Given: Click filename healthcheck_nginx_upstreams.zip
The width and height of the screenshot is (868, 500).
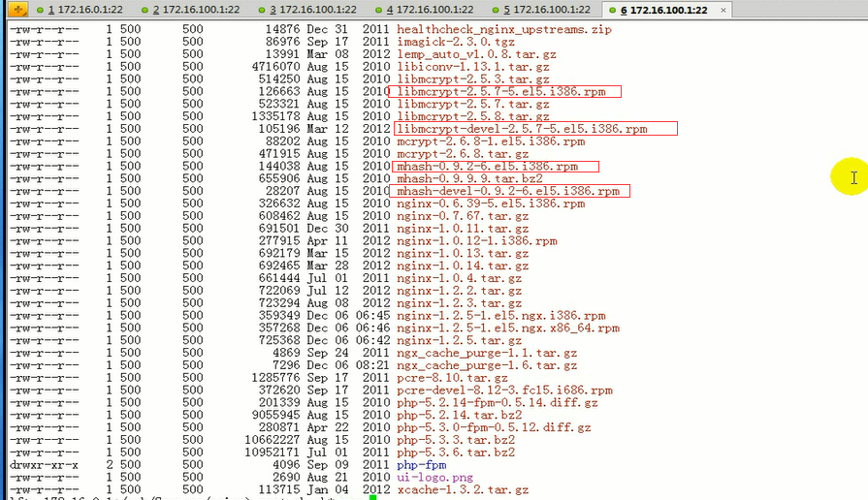Looking at the screenshot, I should [x=503, y=29].
